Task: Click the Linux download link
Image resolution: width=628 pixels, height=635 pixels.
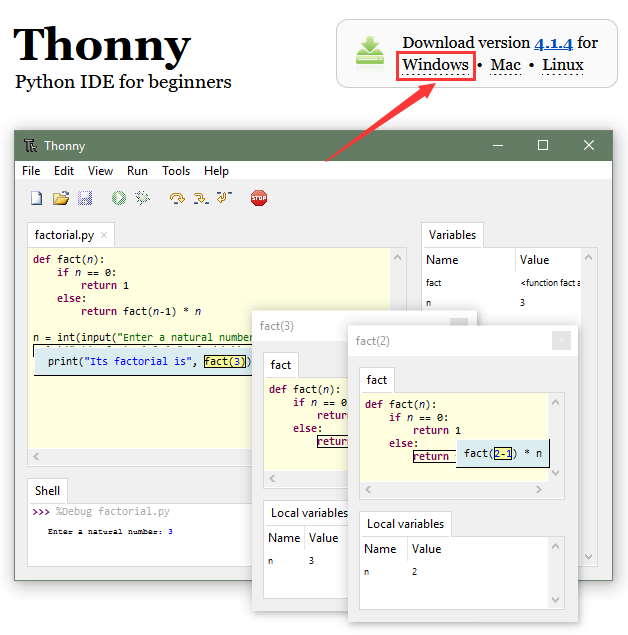Action: 563,65
